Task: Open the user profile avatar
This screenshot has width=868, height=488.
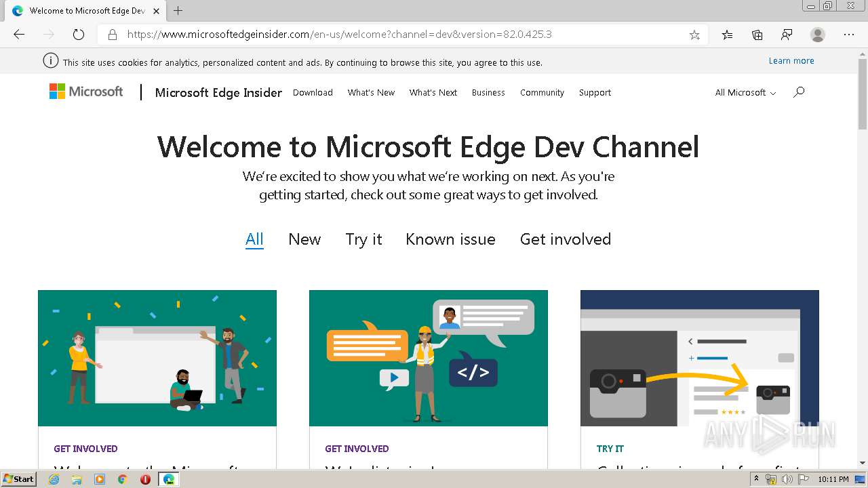Action: point(818,35)
